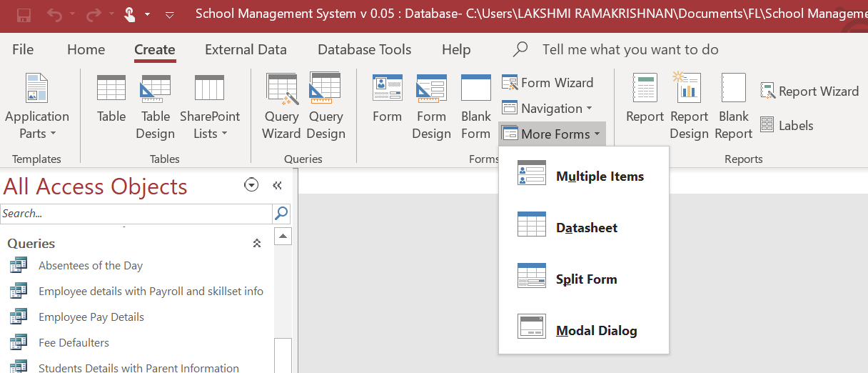868x373 pixels.
Task: Create a new Table
Action: [x=111, y=99]
